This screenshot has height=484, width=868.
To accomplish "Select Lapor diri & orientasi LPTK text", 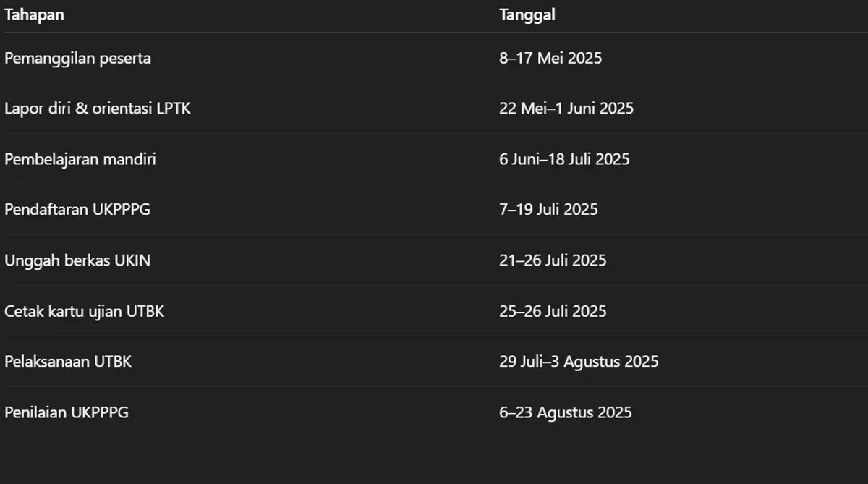I will click(x=98, y=109).
